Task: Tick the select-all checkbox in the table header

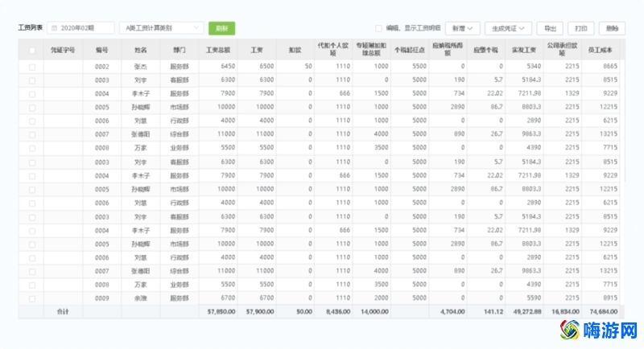Action: (x=32, y=51)
